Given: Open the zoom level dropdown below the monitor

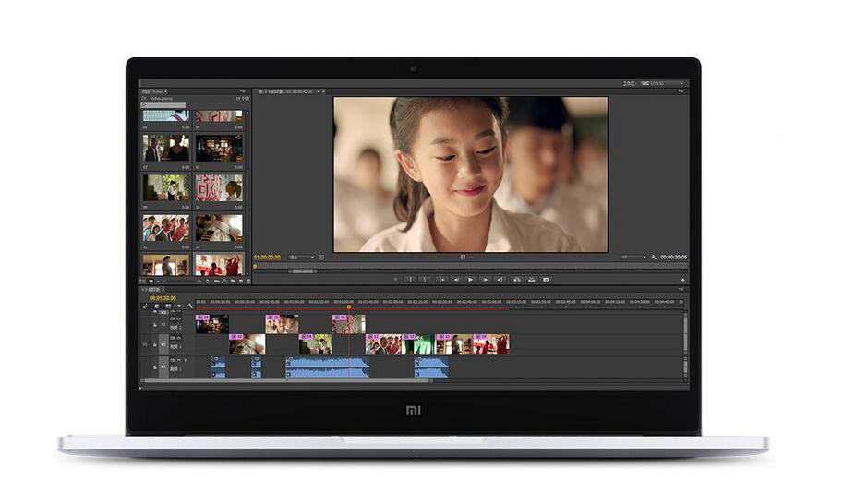Looking at the screenshot, I should coord(301,258).
